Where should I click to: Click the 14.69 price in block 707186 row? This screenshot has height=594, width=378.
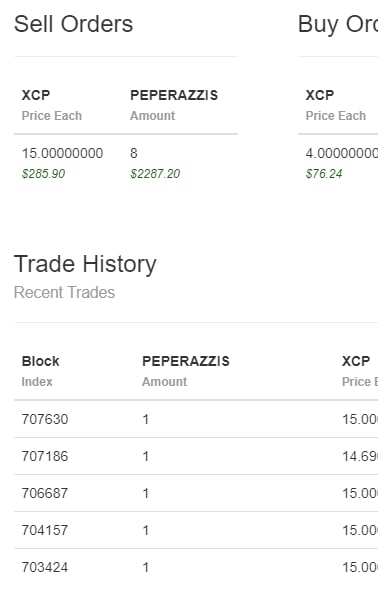(360, 456)
